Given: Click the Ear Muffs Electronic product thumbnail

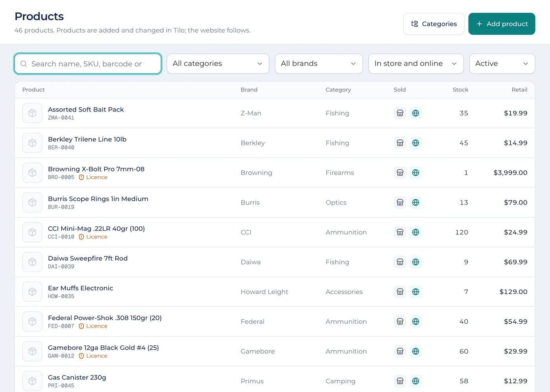Looking at the screenshot, I should 32,292.
